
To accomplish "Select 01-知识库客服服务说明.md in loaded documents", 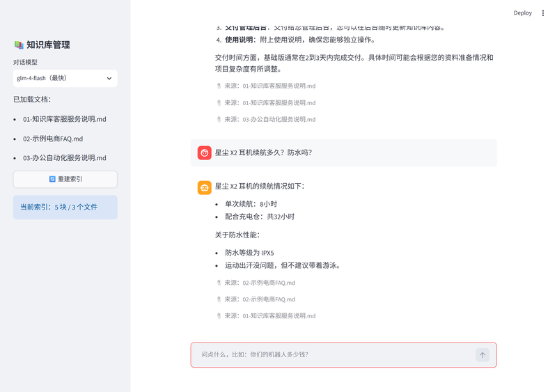I will (x=65, y=119).
